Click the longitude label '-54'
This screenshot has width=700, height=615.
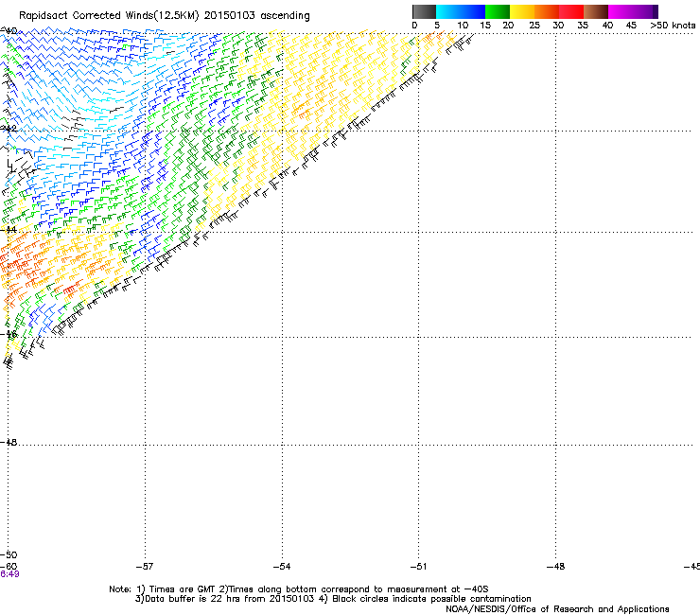(282, 567)
